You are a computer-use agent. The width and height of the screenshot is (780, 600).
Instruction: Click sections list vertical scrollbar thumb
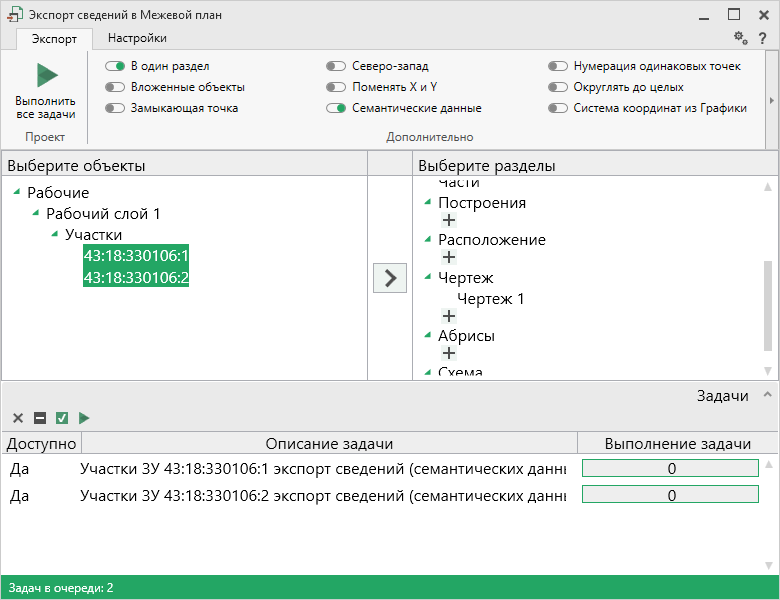768,305
